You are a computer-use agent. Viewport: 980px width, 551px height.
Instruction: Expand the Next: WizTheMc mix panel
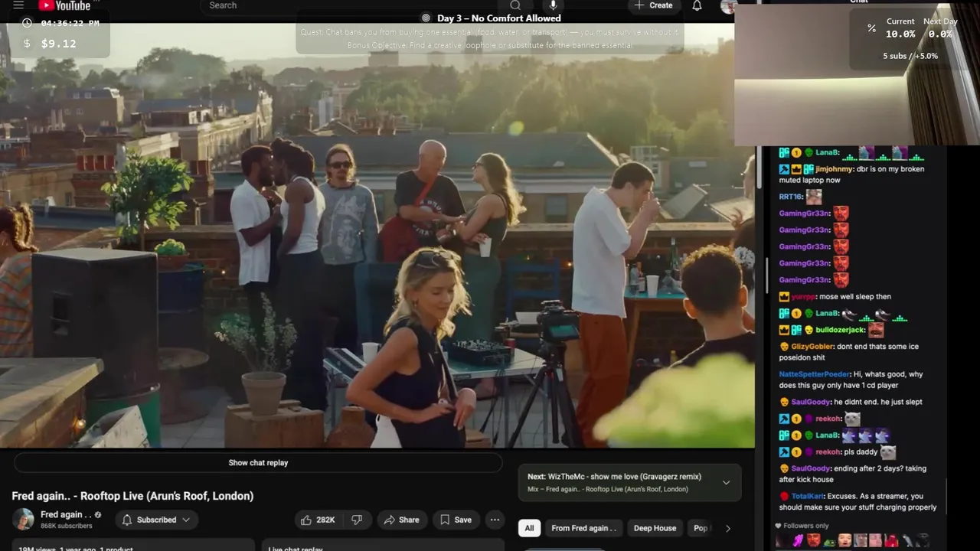726,483
